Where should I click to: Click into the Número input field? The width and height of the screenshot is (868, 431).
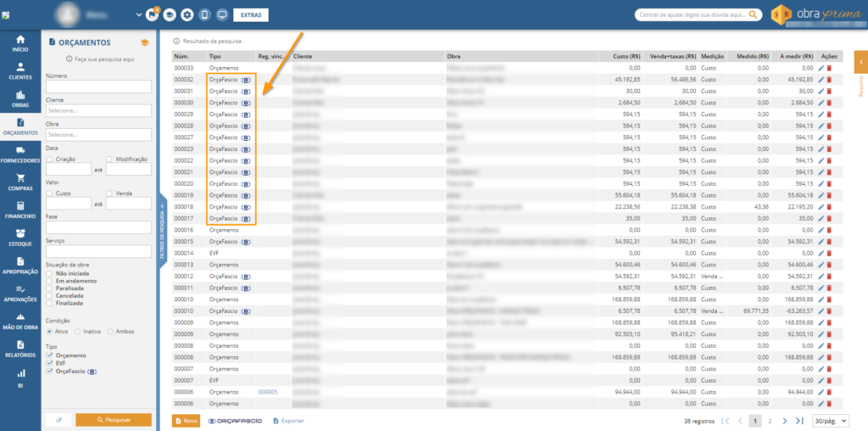tap(98, 87)
